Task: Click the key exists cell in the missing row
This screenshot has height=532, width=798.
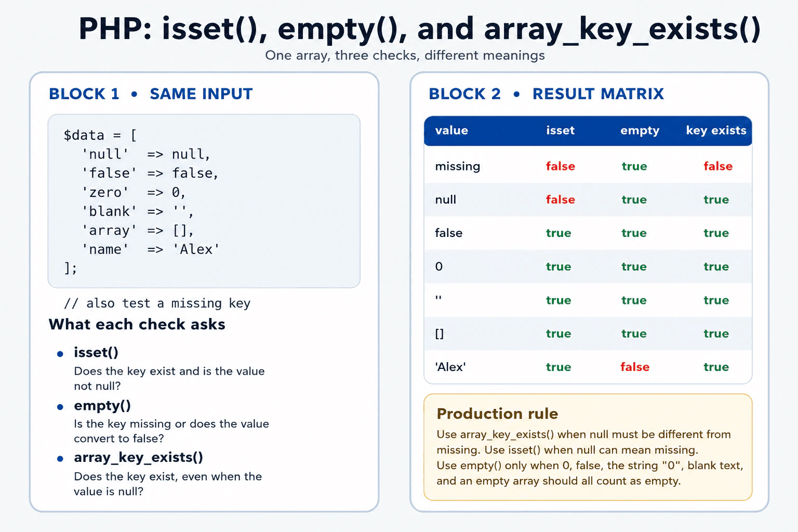Action: [718, 166]
